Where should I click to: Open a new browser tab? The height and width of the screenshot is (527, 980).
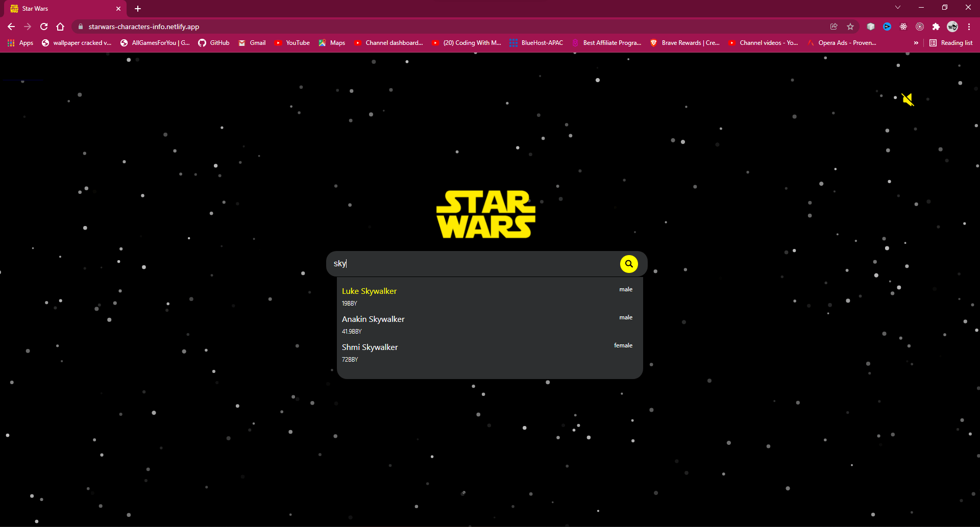click(138, 9)
